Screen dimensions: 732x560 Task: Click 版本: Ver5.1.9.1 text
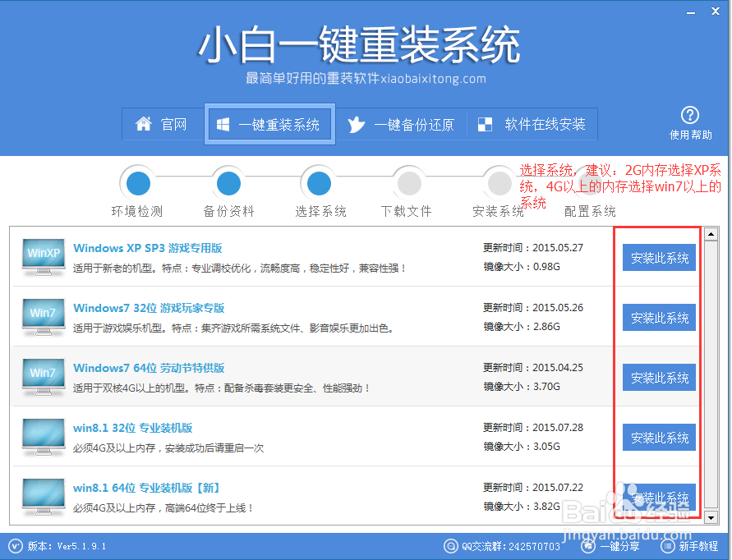click(x=67, y=546)
